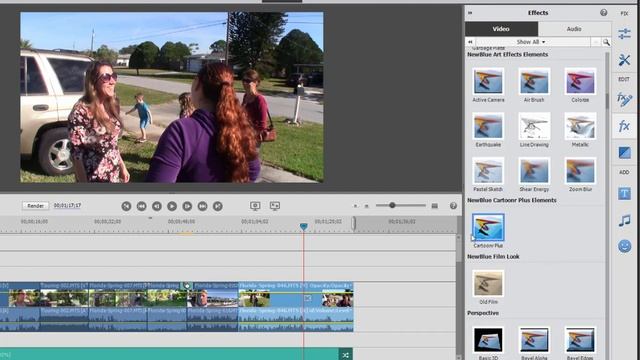Click the Perspective category heading

coord(483,313)
